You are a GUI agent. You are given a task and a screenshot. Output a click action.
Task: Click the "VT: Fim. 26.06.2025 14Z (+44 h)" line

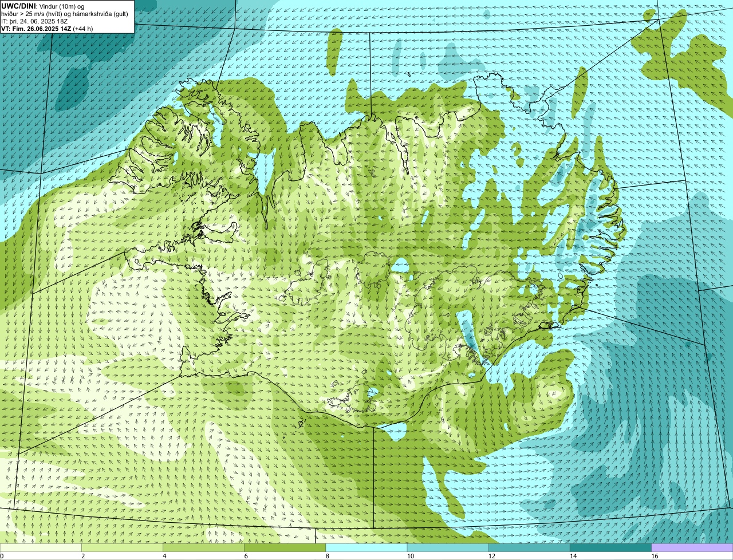[x=47, y=29]
